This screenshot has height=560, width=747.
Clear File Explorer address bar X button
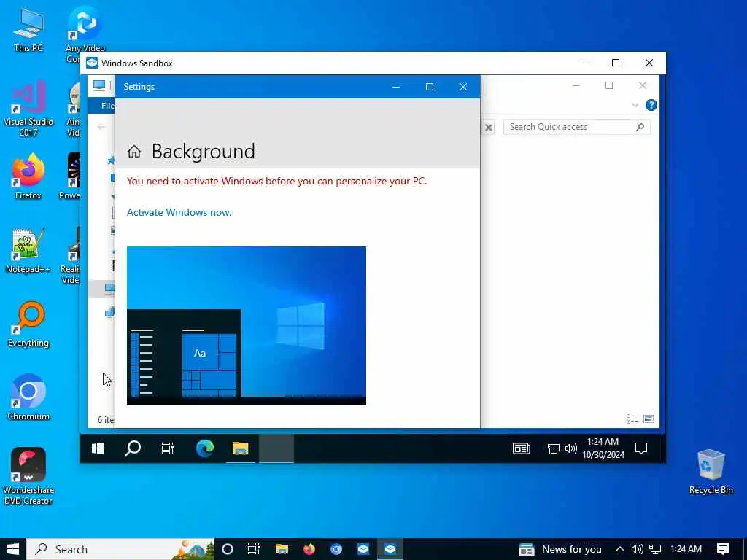pyautogui.click(x=488, y=127)
